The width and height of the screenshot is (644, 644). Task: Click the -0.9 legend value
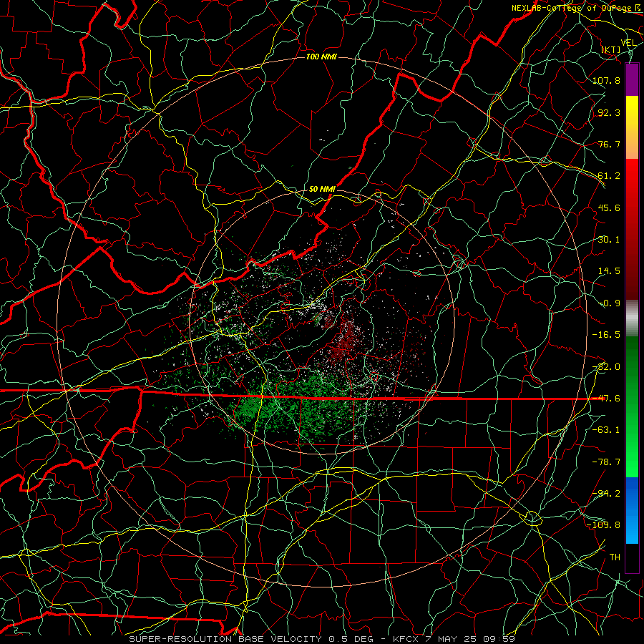(609, 303)
